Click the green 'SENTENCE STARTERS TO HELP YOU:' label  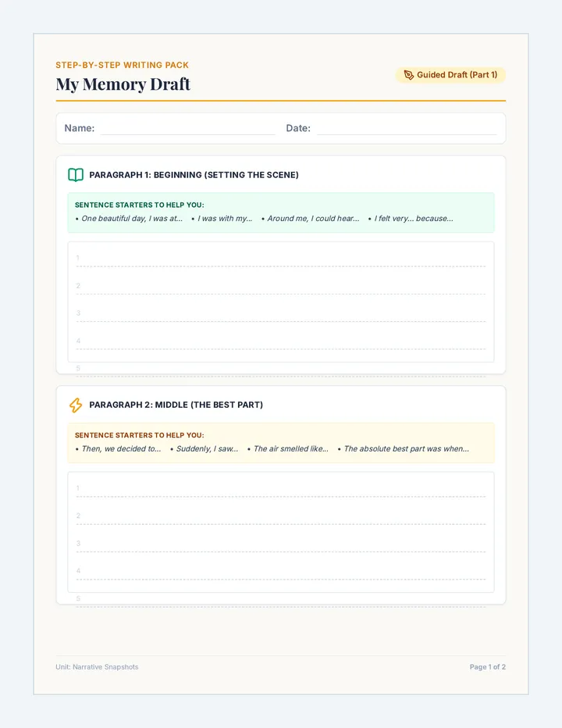tap(139, 205)
